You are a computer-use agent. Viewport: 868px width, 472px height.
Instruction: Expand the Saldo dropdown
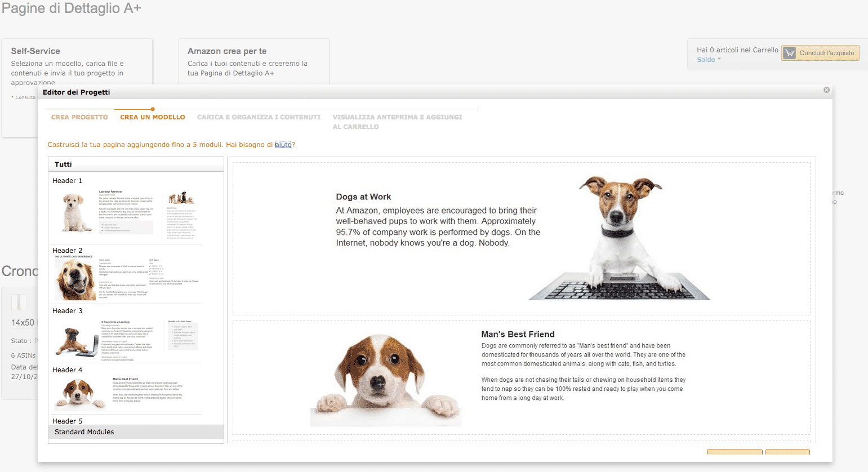[x=709, y=60]
